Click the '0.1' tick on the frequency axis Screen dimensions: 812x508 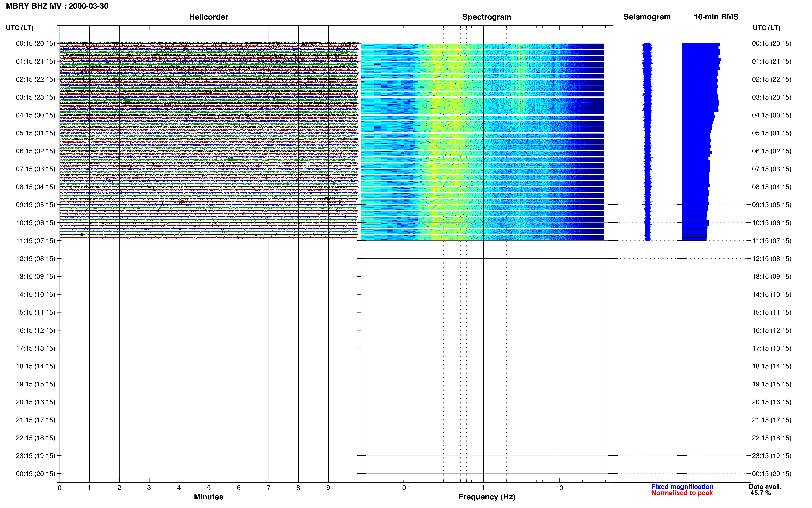click(x=407, y=488)
